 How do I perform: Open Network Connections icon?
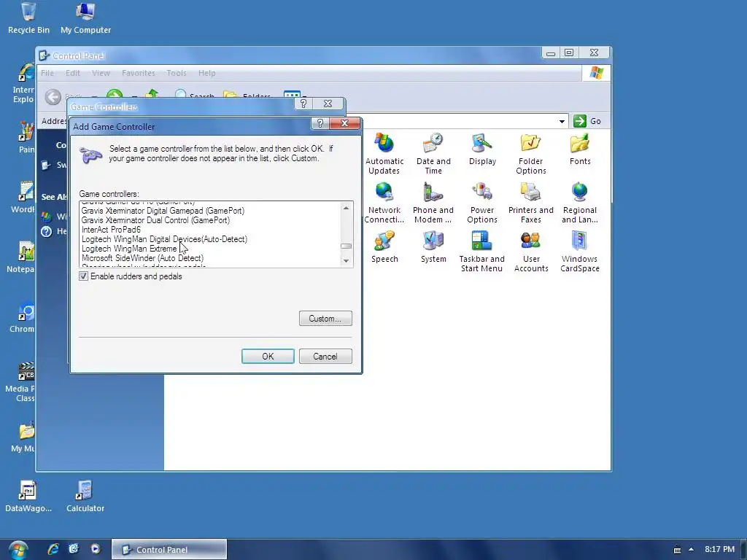point(384,203)
